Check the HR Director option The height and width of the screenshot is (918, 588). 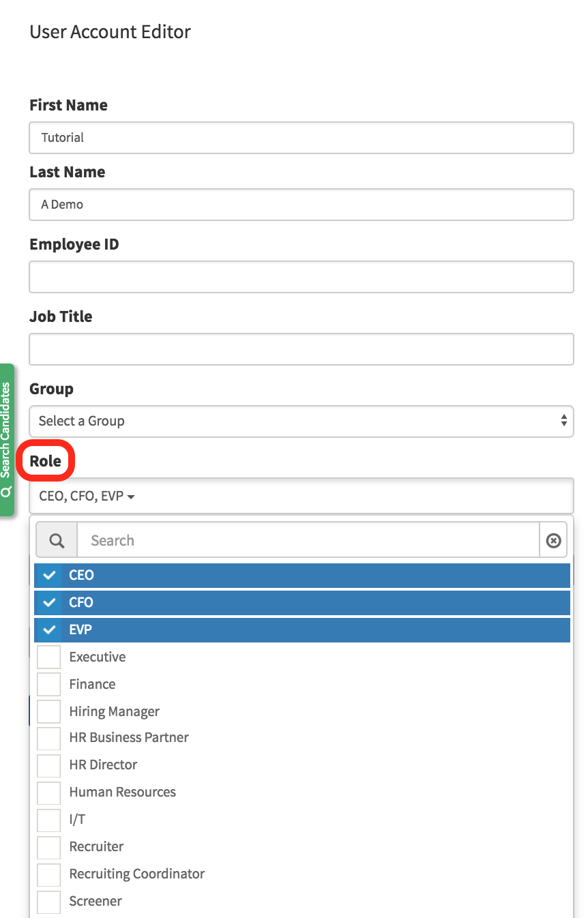[49, 765]
